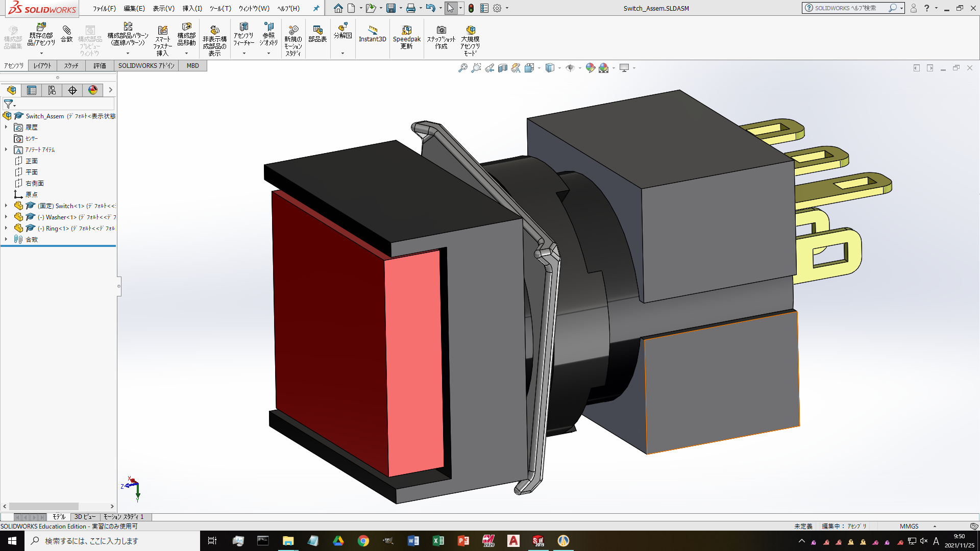This screenshot has width=980, height=551.
Task: Toggle Show Hidden Components (非表示構成部品の表示)
Action: 214,39
